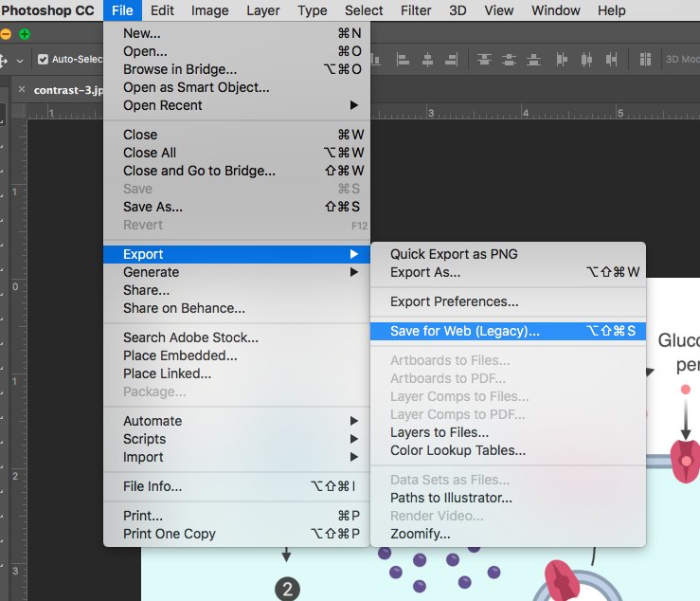Open the Help menu

click(612, 10)
